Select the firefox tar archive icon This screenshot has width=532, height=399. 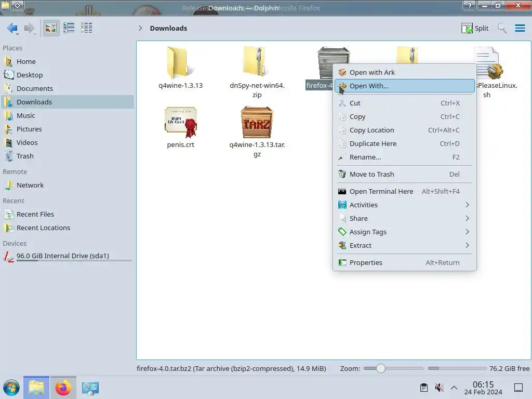[325, 62]
